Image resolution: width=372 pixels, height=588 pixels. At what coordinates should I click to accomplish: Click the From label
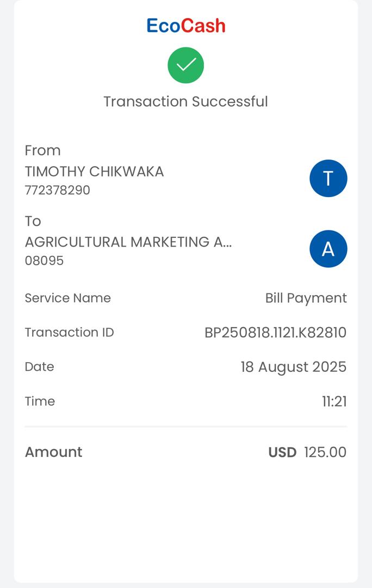click(x=42, y=150)
